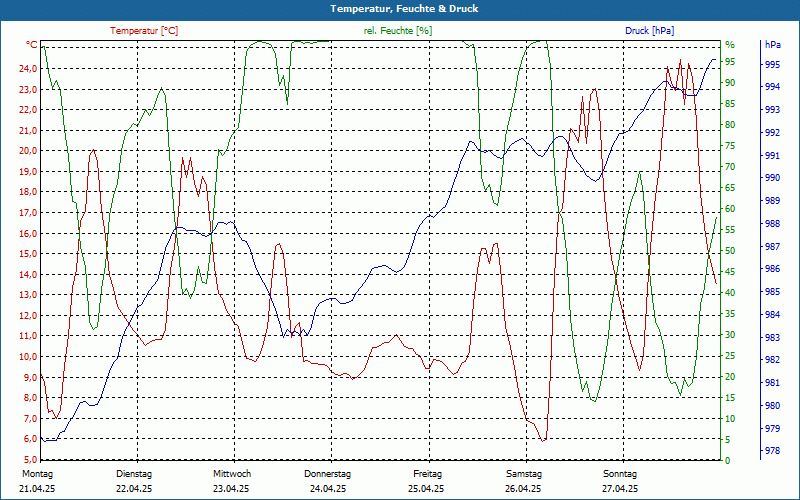Click '10,0' on the temperature axis

click(x=28, y=357)
